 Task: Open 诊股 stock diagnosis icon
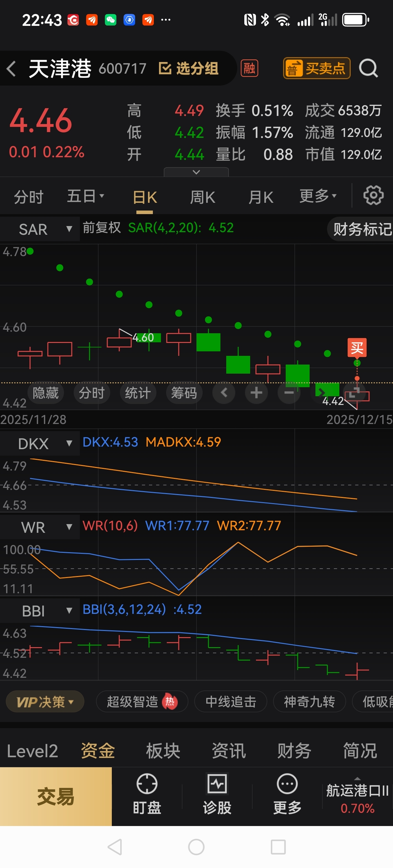(217, 794)
